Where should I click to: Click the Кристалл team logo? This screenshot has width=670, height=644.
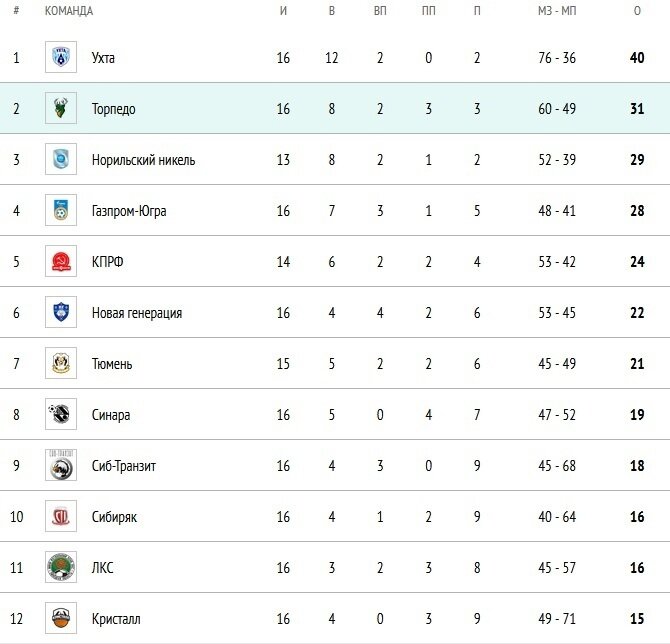click(x=60, y=619)
